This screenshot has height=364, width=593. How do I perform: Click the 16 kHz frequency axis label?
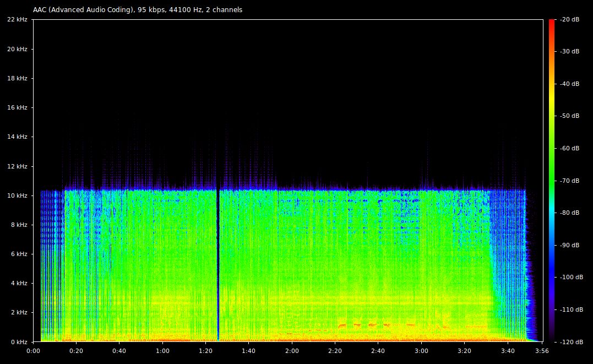(18, 107)
